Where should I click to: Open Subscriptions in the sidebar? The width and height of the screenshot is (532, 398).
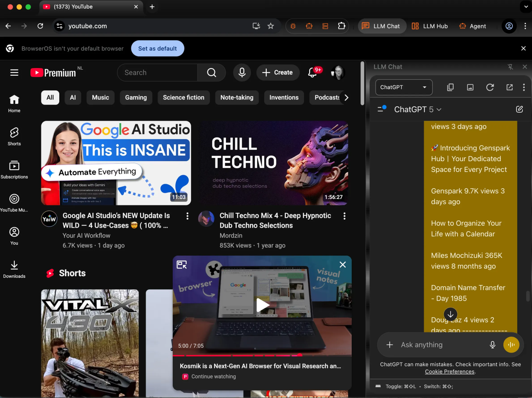[x=14, y=169]
